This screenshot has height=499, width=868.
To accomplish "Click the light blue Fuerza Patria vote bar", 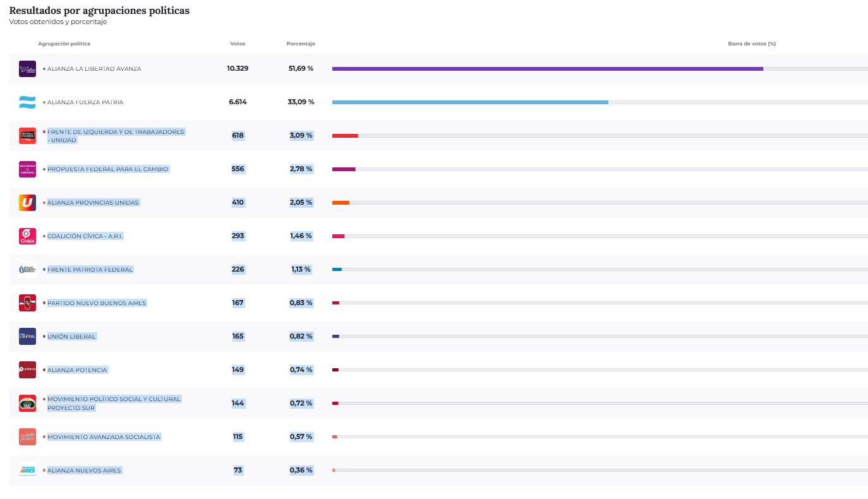I will click(469, 102).
